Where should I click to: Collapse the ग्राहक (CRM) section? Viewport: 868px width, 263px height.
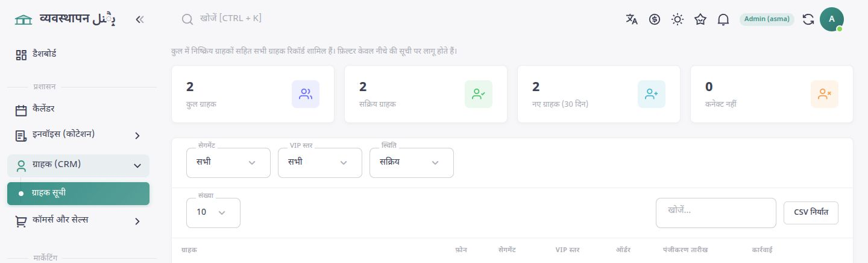[x=78, y=165]
